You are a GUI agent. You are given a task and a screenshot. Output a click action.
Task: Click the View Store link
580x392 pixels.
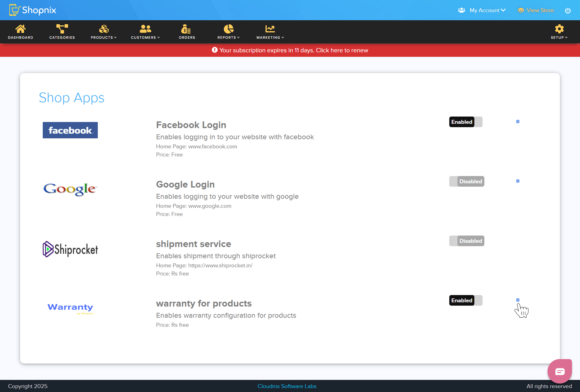[x=540, y=10]
